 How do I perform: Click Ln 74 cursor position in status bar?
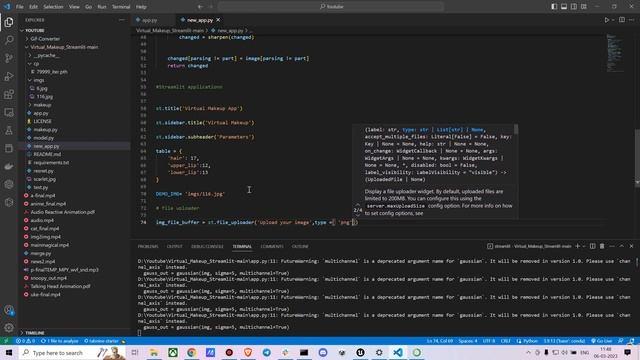click(x=440, y=341)
